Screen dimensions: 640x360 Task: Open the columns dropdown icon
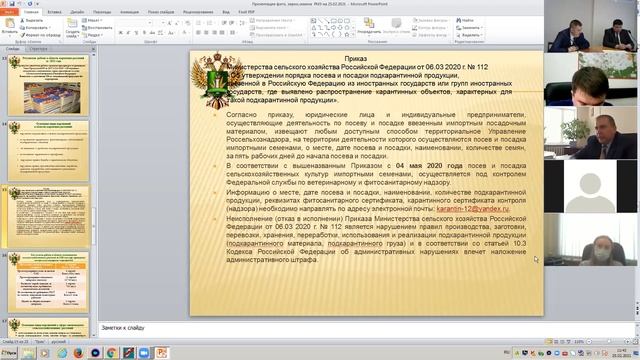pyautogui.click(x=233, y=33)
